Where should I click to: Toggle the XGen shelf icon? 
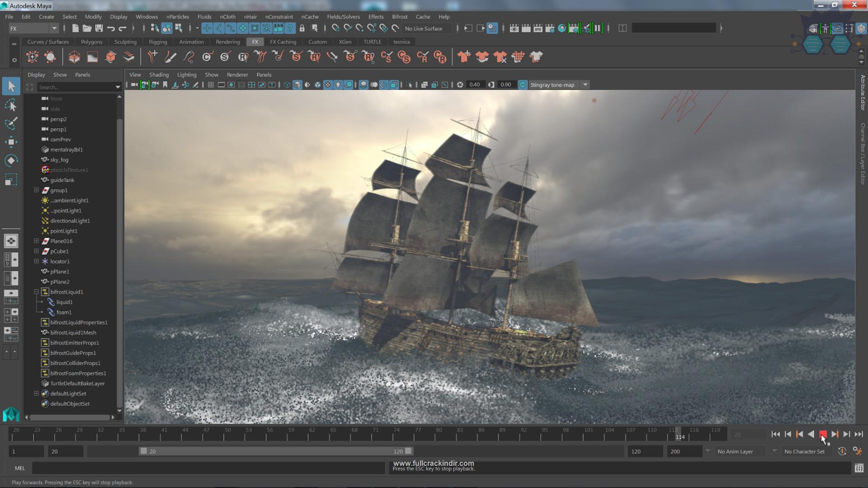pos(344,42)
